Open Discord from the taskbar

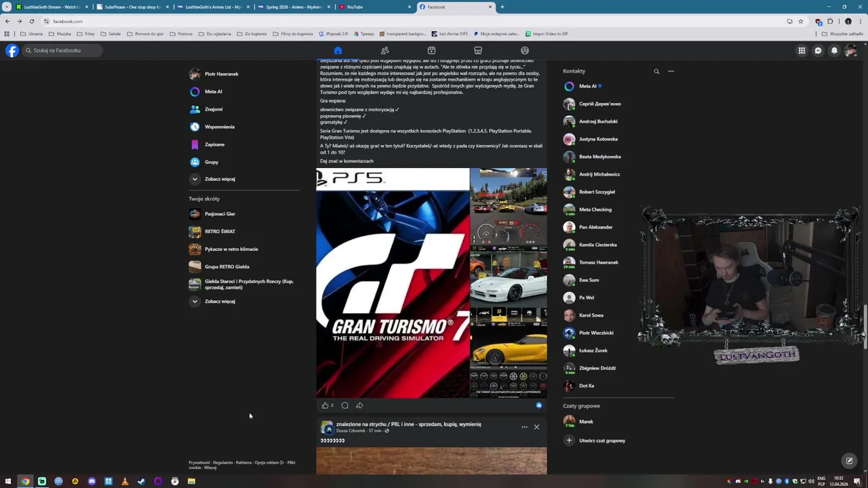click(x=92, y=481)
